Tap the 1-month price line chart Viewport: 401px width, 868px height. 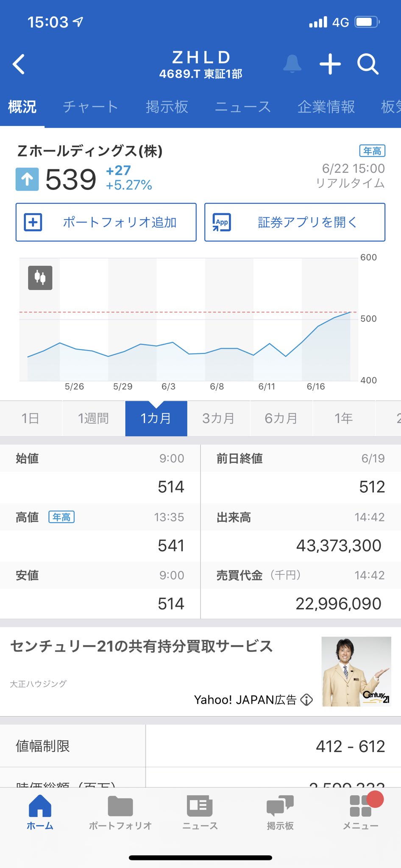click(x=189, y=319)
